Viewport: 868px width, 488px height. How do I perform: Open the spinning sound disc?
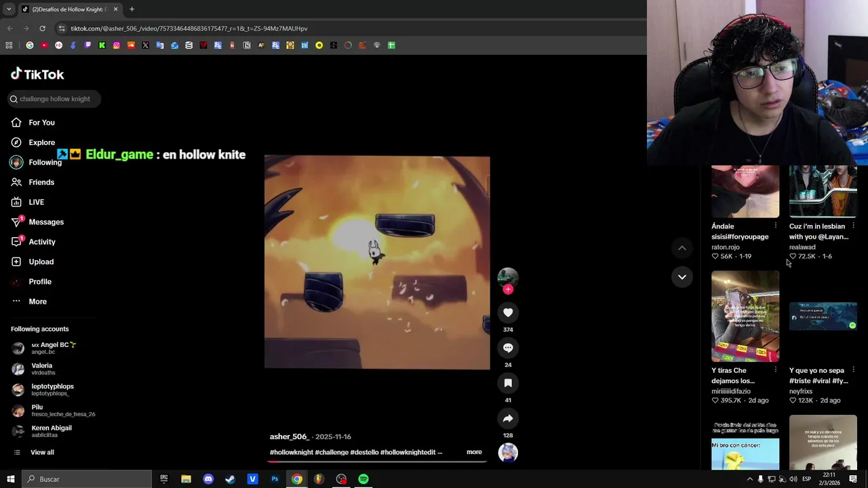(508, 453)
